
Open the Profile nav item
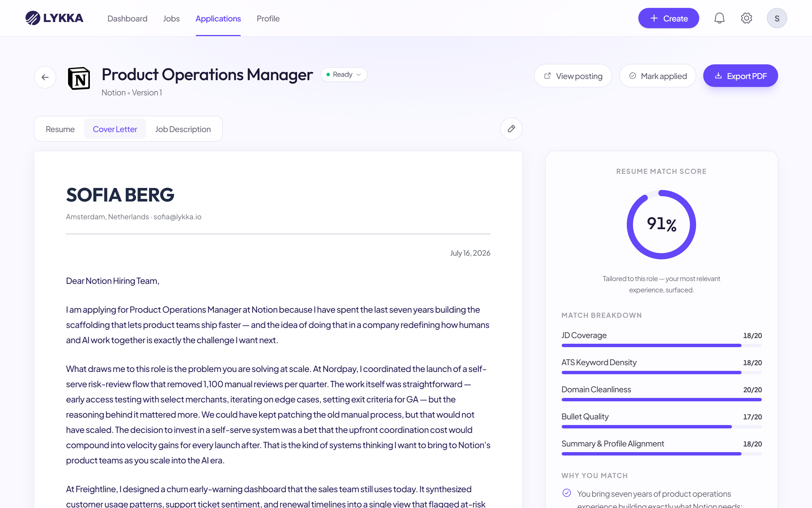[x=268, y=18]
